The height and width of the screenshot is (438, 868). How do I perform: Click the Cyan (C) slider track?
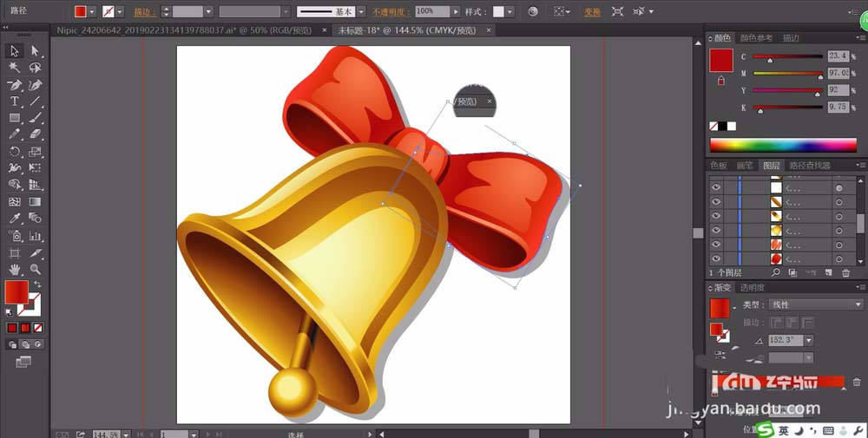pyautogui.click(x=788, y=56)
